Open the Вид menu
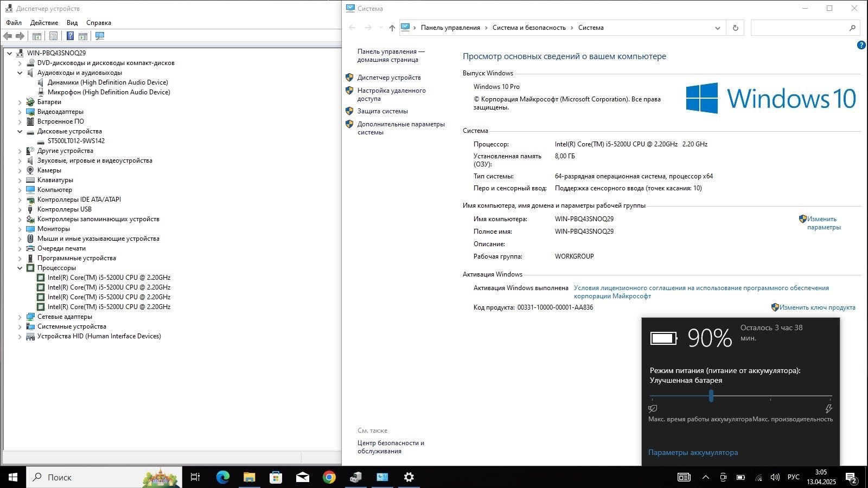 (x=72, y=23)
